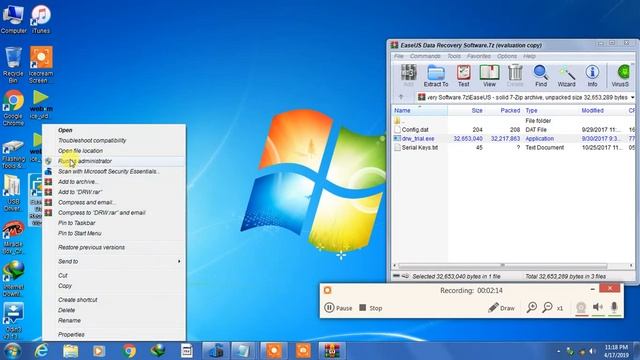The width and height of the screenshot is (640, 360).
Task: Go up one level with arrow icon
Action: (x=401, y=97)
